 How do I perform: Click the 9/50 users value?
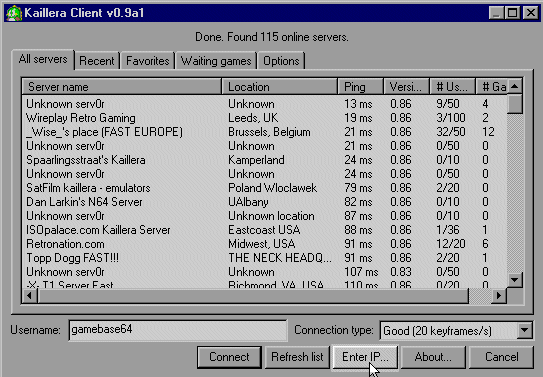[448, 104]
